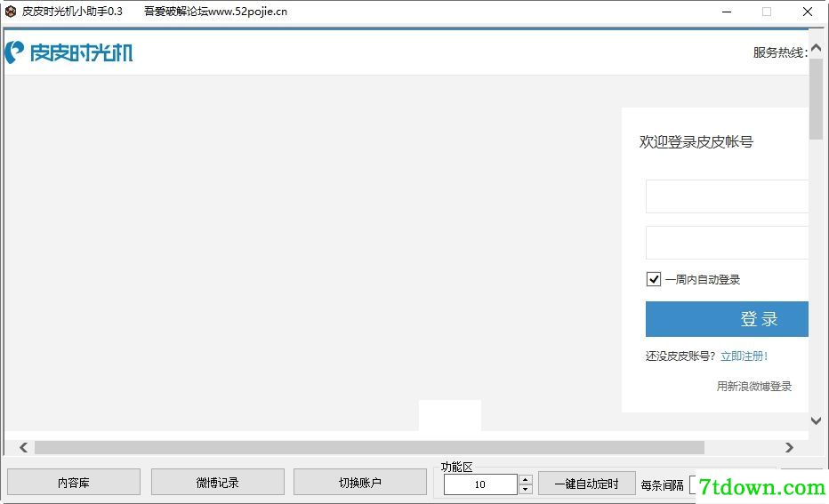Focus the password input field
This screenshot has height=504, width=829.
[727, 243]
